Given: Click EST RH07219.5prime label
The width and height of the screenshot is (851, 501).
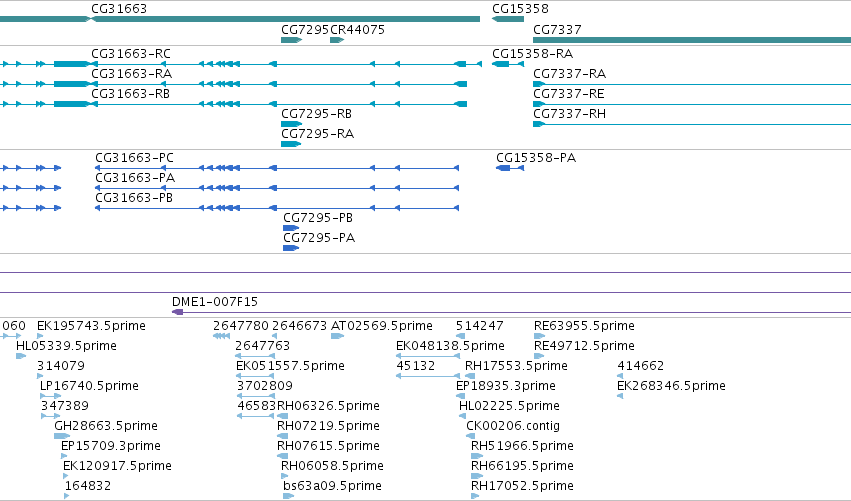Looking at the screenshot, I should tap(328, 426).
